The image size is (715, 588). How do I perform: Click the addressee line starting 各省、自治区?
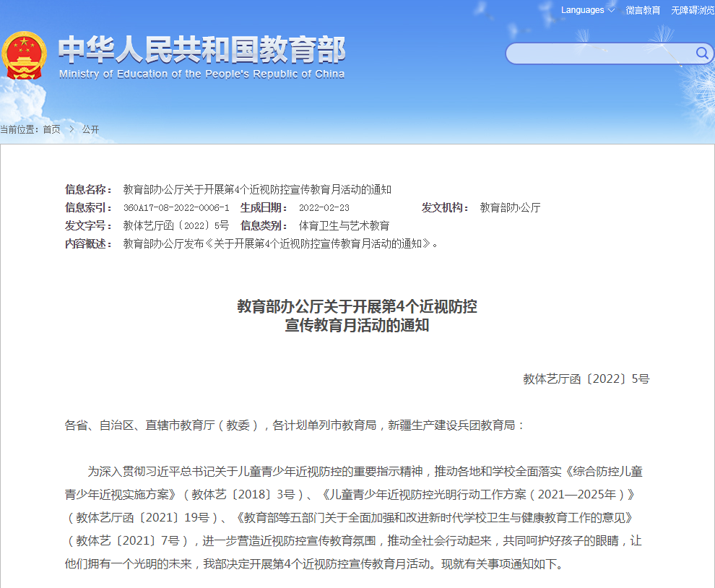pos(295,425)
